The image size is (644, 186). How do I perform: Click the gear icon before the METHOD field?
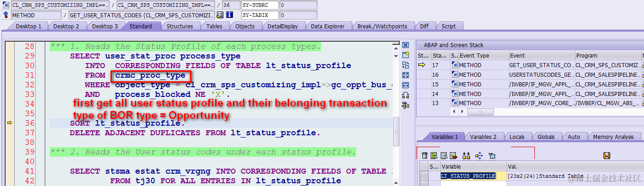[x=5, y=15]
